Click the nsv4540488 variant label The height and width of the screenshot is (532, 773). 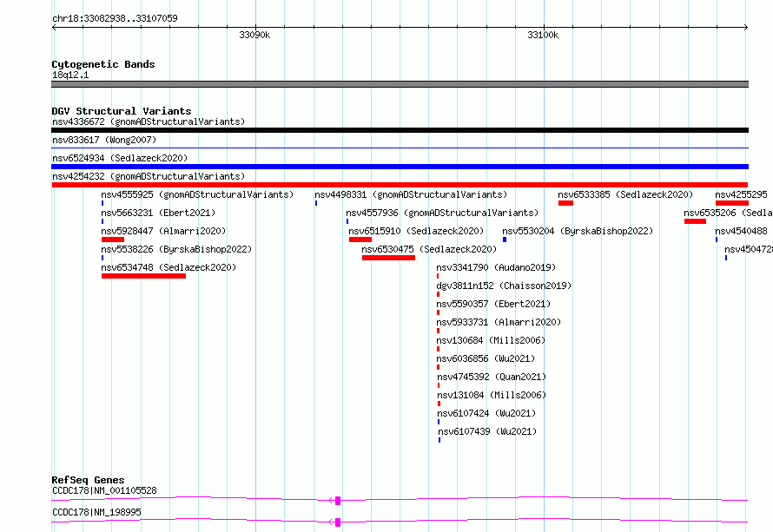coord(742,231)
